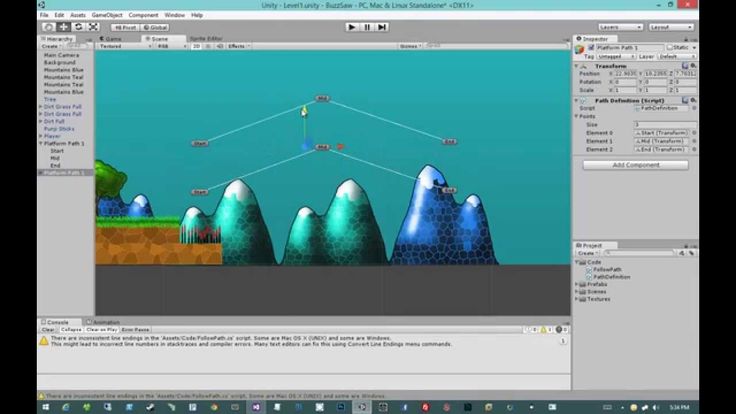Expand the Player object in Hierarchy
736x414 pixels.
tap(41, 136)
